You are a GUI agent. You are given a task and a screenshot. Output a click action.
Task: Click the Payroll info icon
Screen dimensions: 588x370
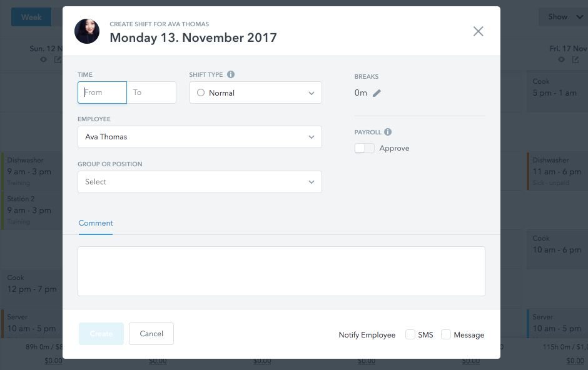point(388,132)
